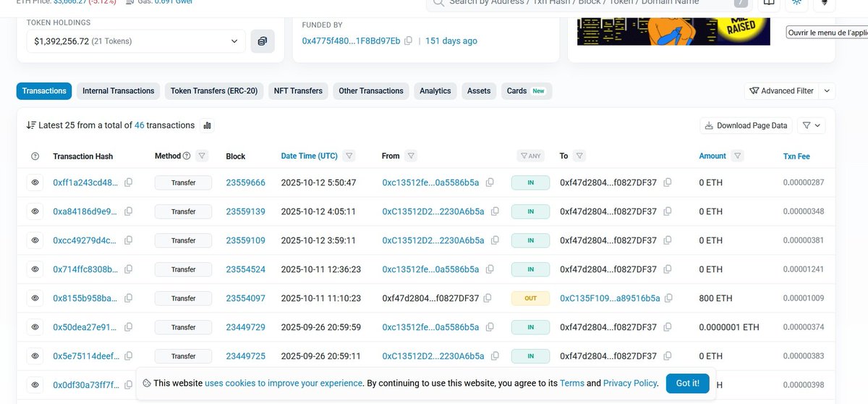Viewport: 868px width, 404px height.
Task: Switch to Transactions tab
Action: pos(44,91)
